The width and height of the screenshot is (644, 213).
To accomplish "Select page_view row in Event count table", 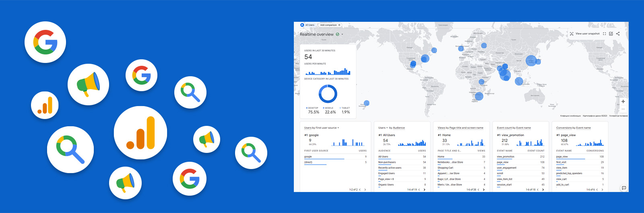I will pos(520,163).
